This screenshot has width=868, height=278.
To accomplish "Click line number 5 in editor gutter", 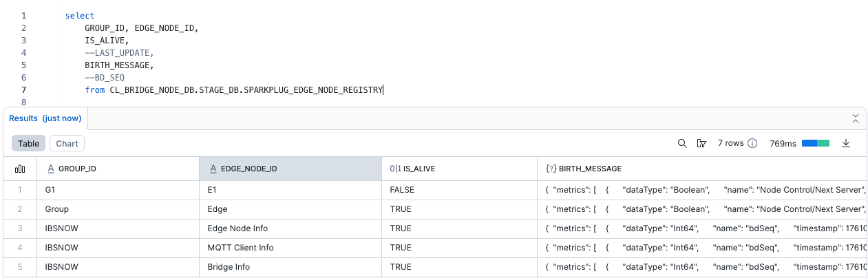I will (24, 65).
